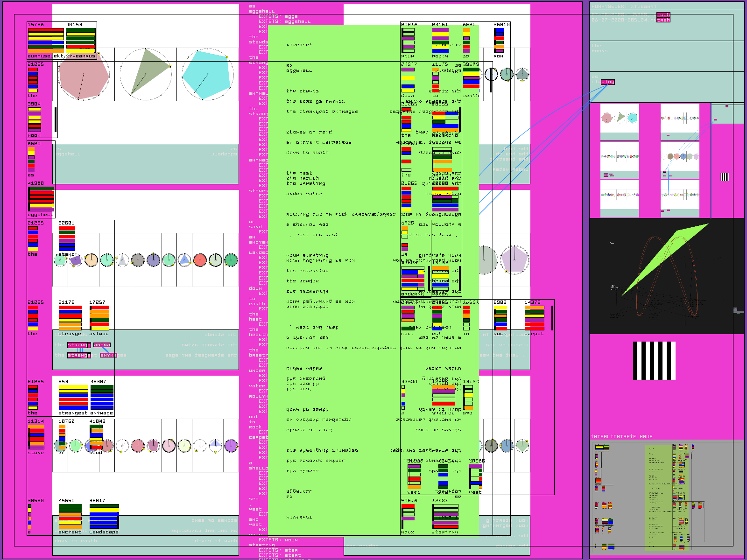The image size is (747, 560).
Task: Select the olive triangle polygon dial
Action: (x=146, y=74)
